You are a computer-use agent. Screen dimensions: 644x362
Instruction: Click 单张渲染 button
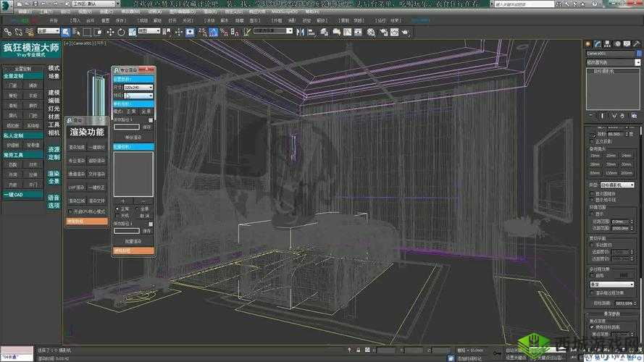click(x=133, y=137)
